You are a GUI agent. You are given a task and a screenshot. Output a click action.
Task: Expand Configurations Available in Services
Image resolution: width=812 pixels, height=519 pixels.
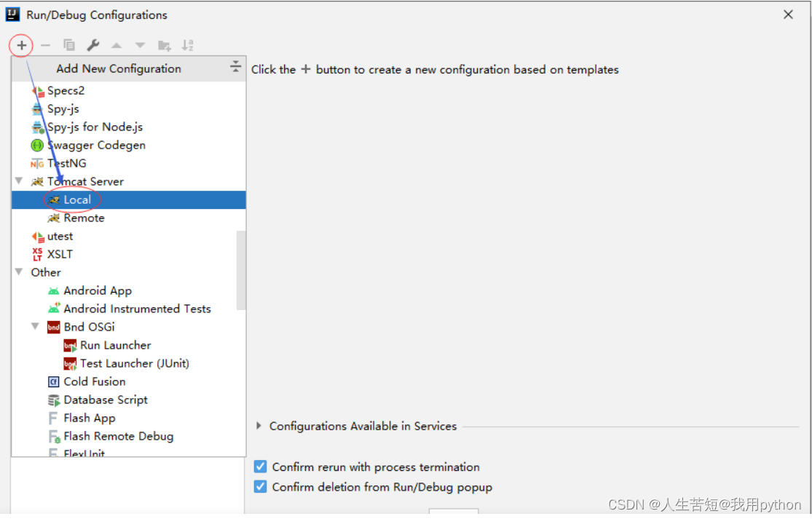tap(259, 426)
